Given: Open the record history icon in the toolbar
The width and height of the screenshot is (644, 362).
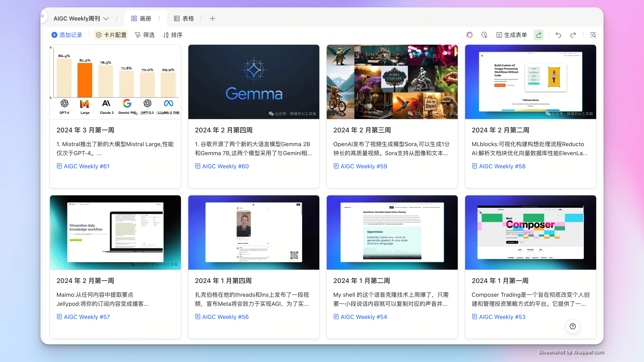Looking at the screenshot, I should click(484, 35).
